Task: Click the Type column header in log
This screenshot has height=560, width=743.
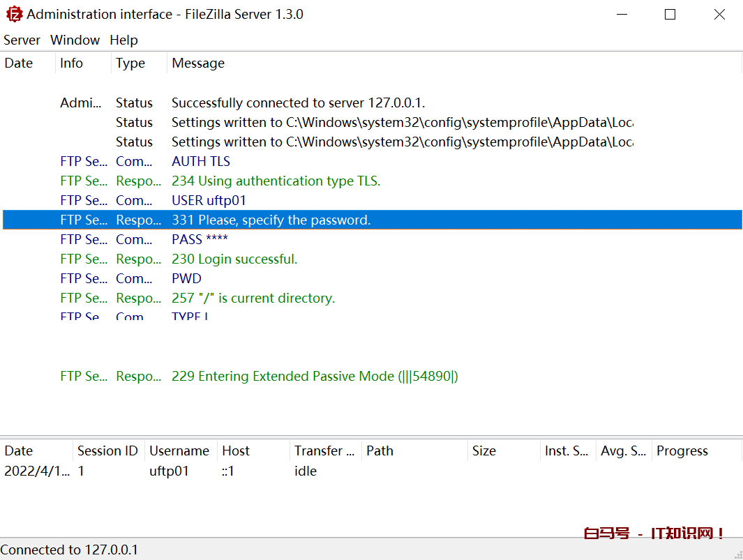Action: pos(130,63)
